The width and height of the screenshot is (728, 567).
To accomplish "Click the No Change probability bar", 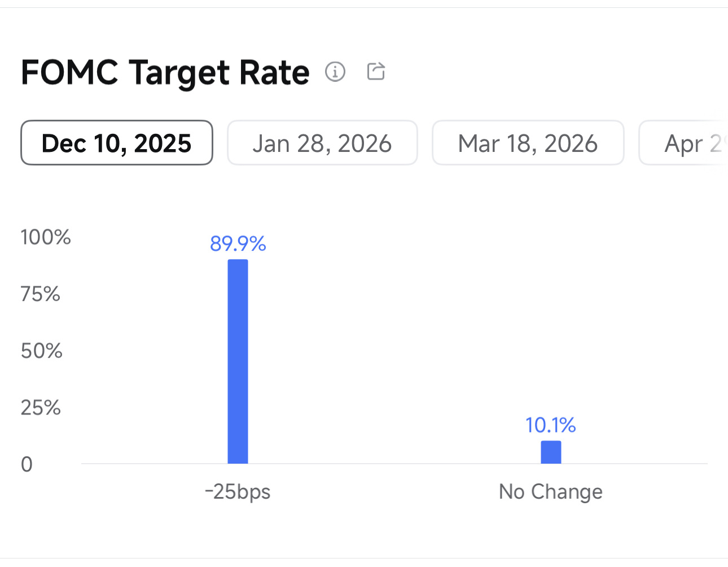I will (551, 452).
